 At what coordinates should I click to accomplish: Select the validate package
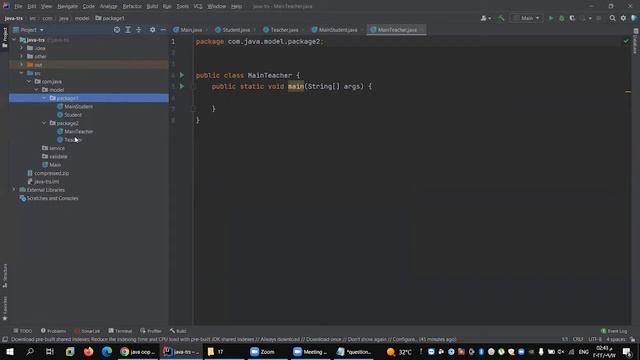(58, 156)
